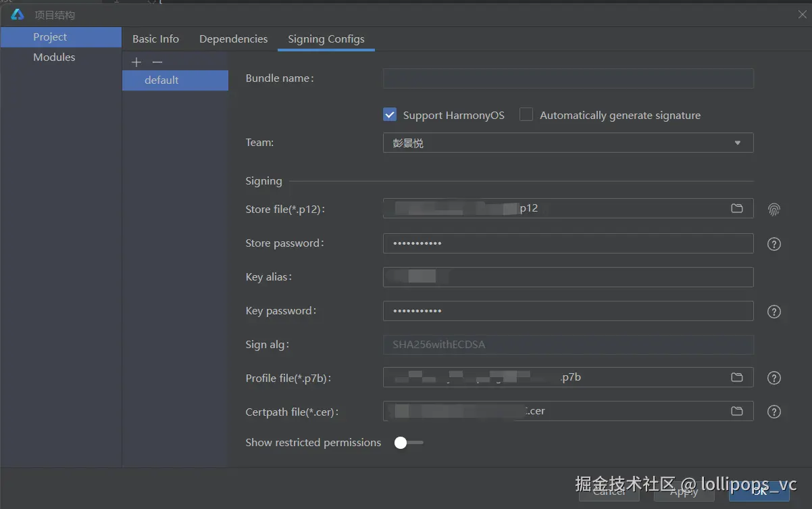Click the Key password field
The image size is (812, 509).
pos(568,311)
